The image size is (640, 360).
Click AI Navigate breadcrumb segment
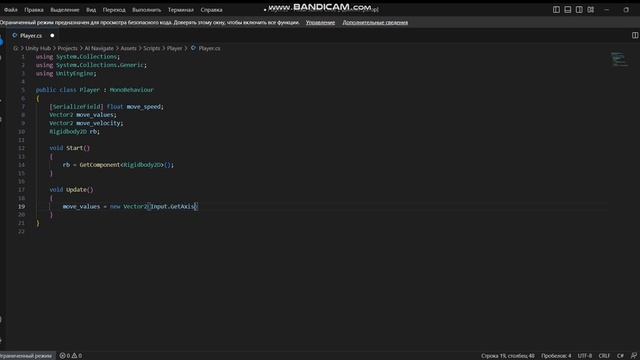click(99, 48)
